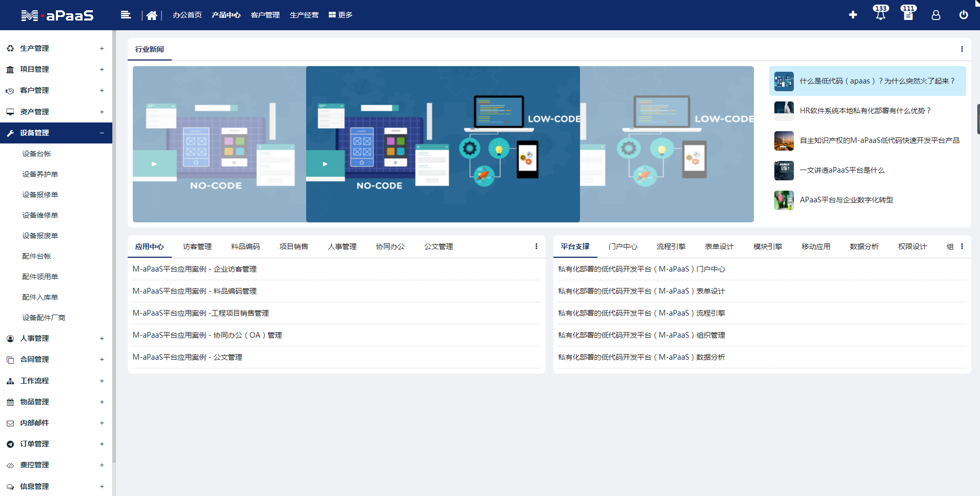This screenshot has height=496, width=980.
Task: Switch to the 访客管理 tab
Action: 197,246
